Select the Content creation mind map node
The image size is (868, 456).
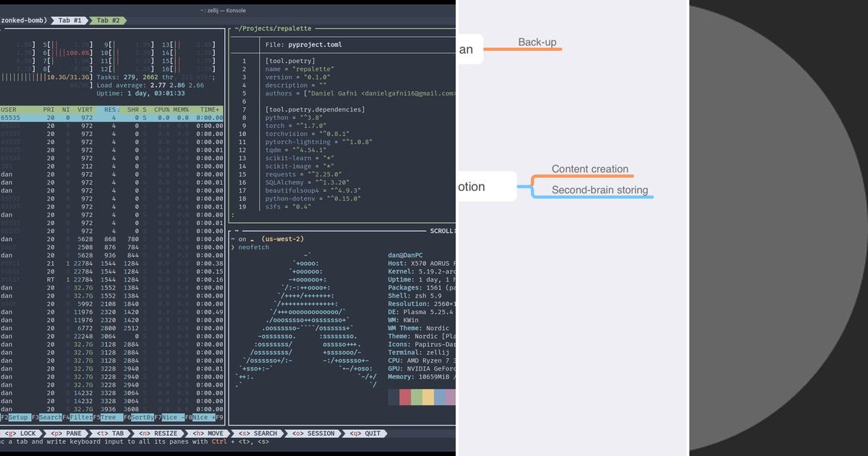(x=590, y=169)
